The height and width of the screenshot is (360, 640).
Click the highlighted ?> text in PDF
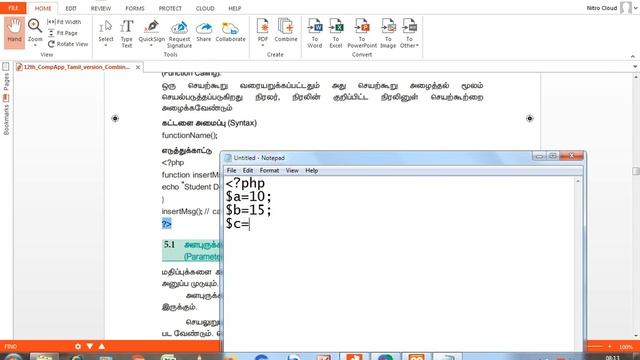pyautogui.click(x=167, y=224)
